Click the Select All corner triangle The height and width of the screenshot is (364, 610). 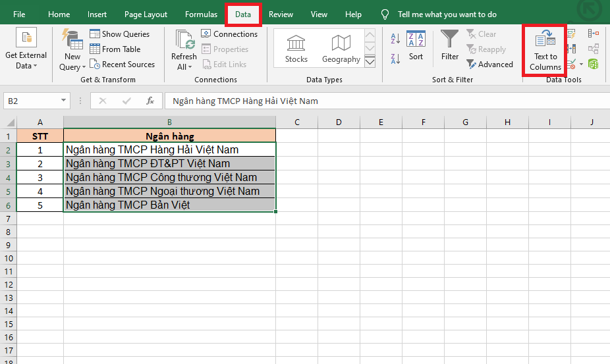(10, 122)
